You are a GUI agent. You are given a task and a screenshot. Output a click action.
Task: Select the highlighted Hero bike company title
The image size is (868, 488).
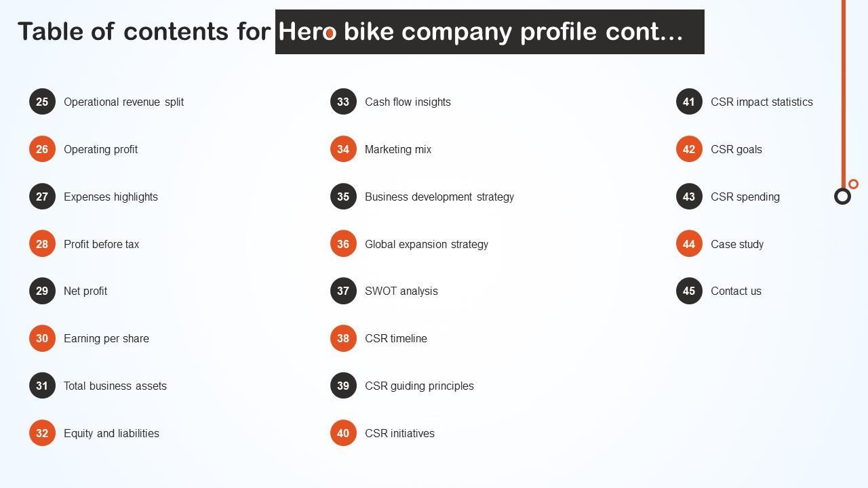tap(489, 32)
